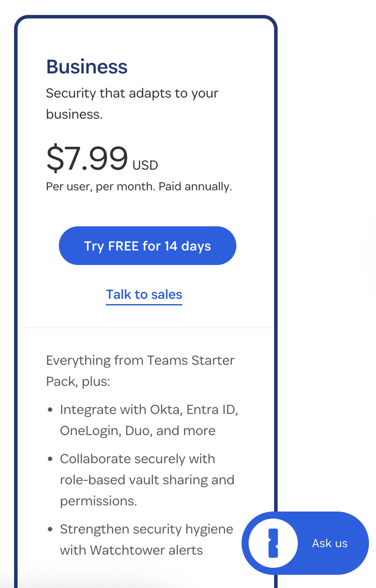Click the bullet dot beside 'Integrate with Okta'
376x588 pixels.
click(x=51, y=410)
